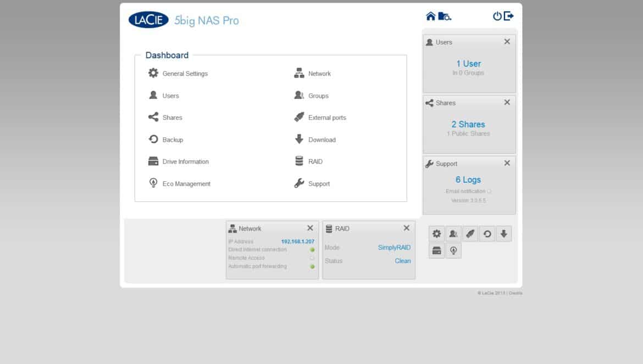Image resolution: width=643 pixels, height=364 pixels.
Task: Click the backup shortcut in the icon tray
Action: 487,234
